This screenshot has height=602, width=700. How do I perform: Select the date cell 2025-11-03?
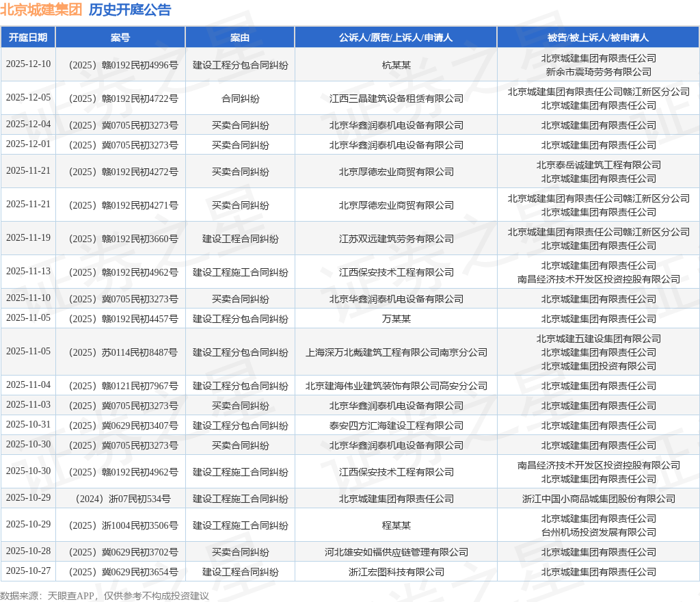pyautogui.click(x=28, y=405)
